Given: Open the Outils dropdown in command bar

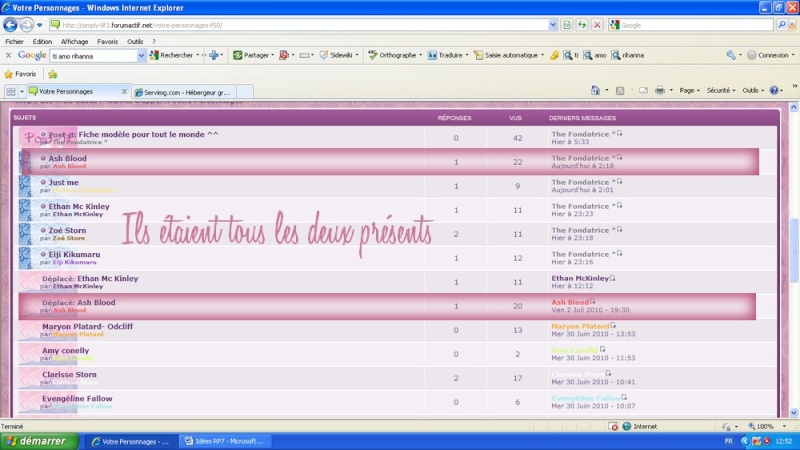Looking at the screenshot, I should [752, 90].
